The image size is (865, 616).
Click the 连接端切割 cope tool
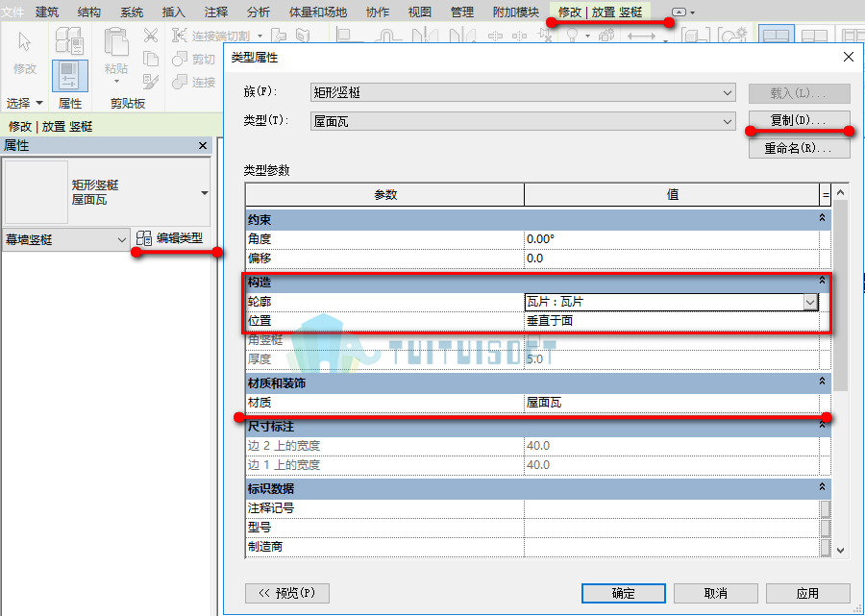[210, 36]
